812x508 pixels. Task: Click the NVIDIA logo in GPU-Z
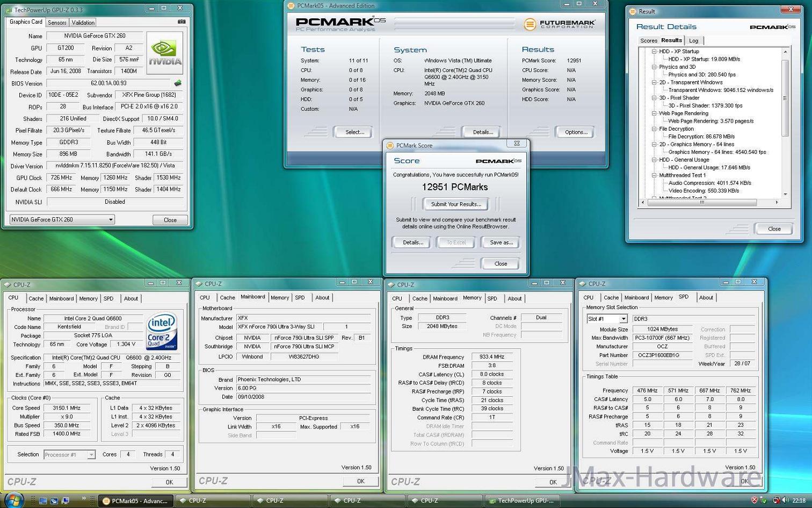[x=165, y=52]
